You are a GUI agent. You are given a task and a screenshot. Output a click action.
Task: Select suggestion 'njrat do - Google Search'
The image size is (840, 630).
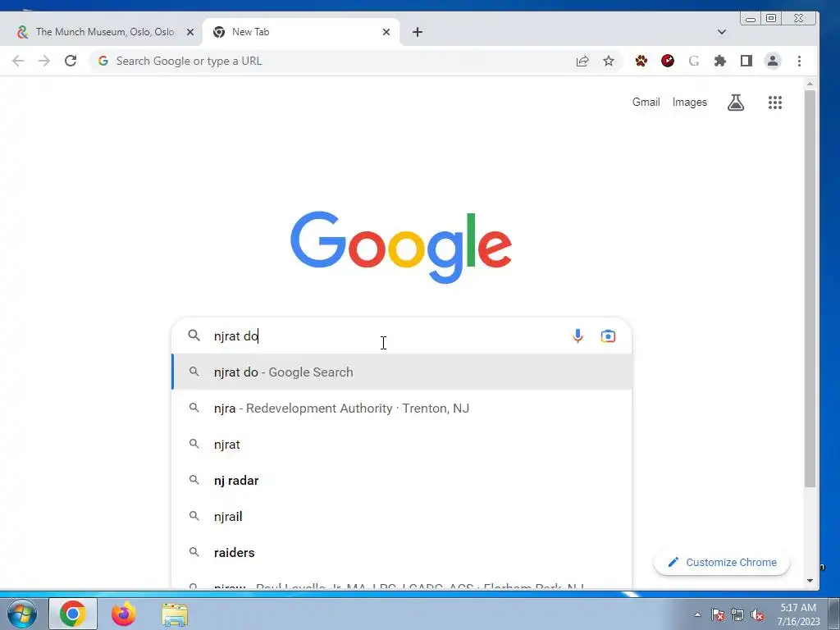tap(402, 372)
